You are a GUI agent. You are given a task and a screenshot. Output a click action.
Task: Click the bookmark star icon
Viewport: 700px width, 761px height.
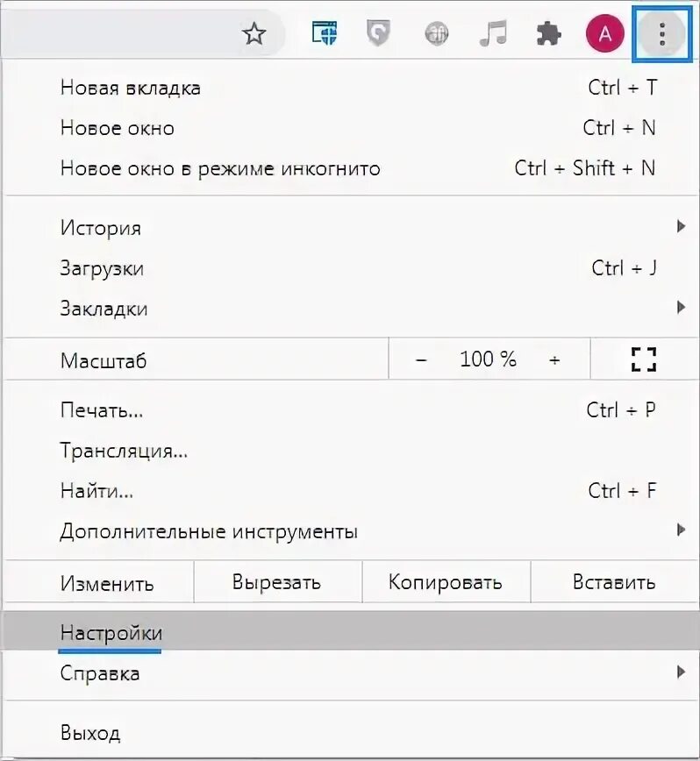(254, 34)
